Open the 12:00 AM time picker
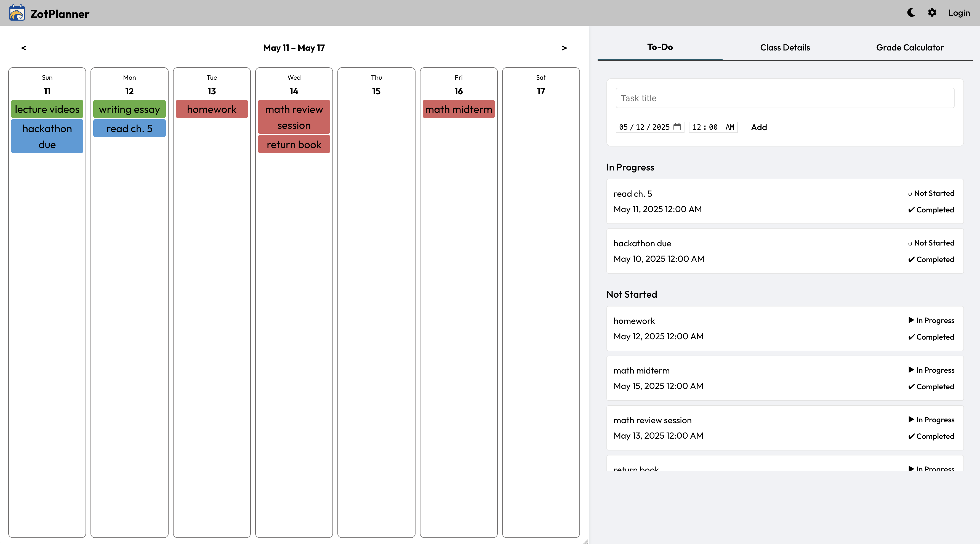This screenshot has width=980, height=544. [713, 127]
